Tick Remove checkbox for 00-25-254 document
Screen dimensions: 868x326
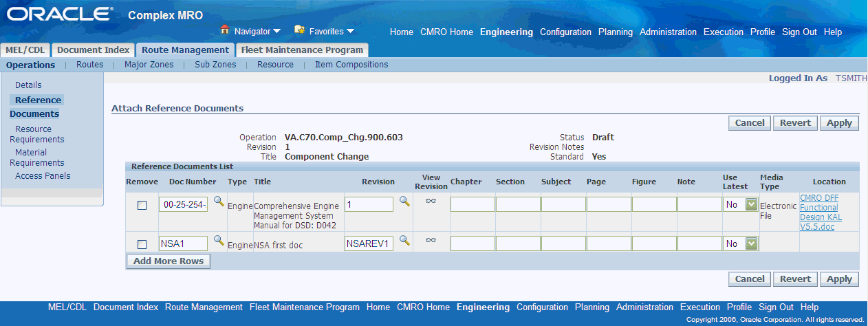coord(142,205)
